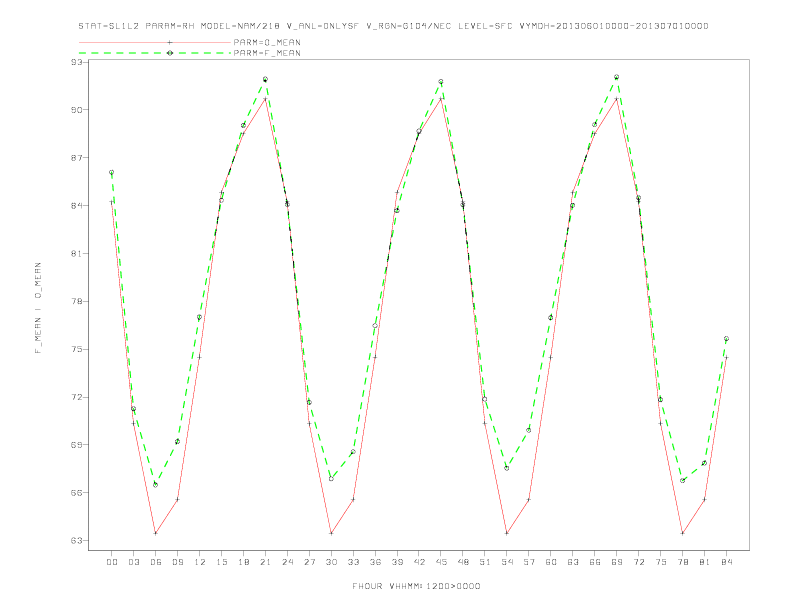Click the x-axis tick label 54
Screen dimensions: 792x612
point(507,562)
